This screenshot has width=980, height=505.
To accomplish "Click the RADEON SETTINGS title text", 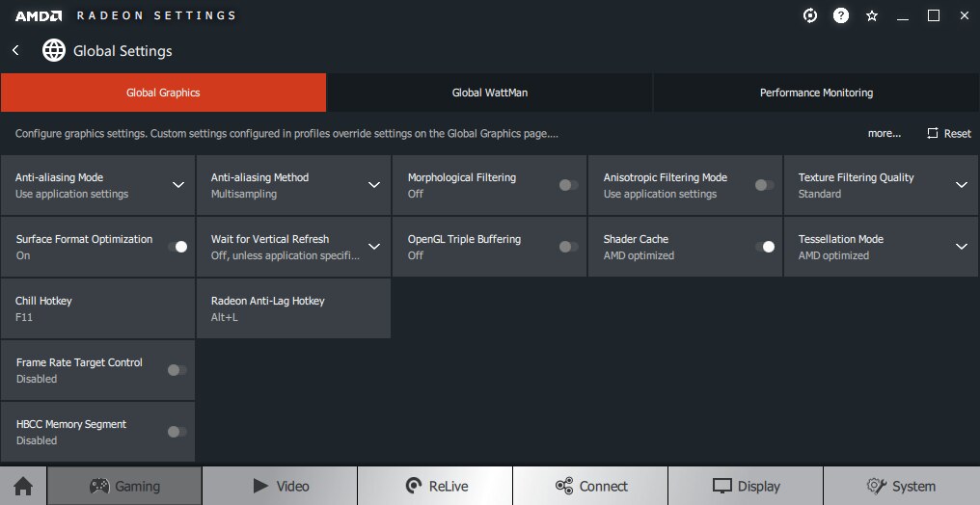I will click(x=155, y=15).
